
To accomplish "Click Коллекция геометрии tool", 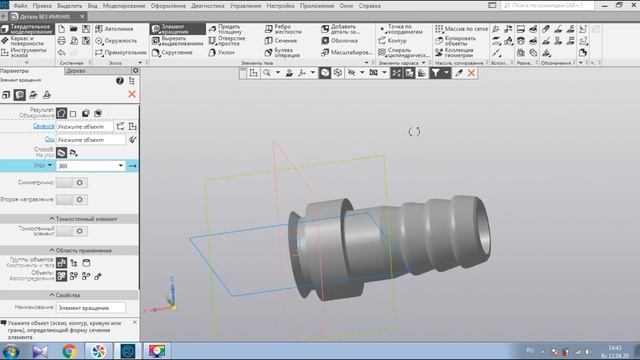I will pyautogui.click(x=454, y=53).
